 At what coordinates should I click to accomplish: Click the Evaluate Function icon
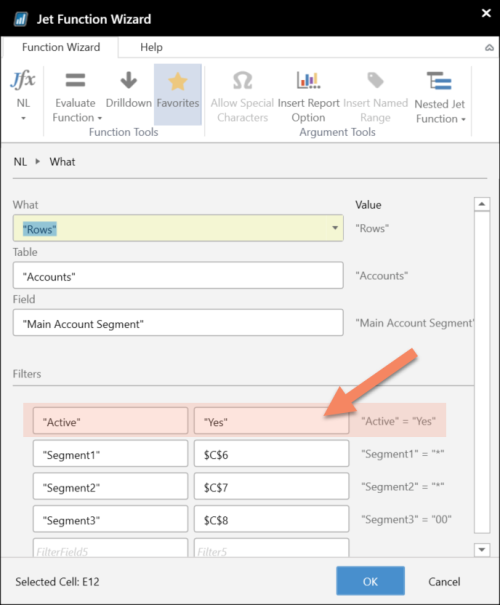click(x=75, y=80)
